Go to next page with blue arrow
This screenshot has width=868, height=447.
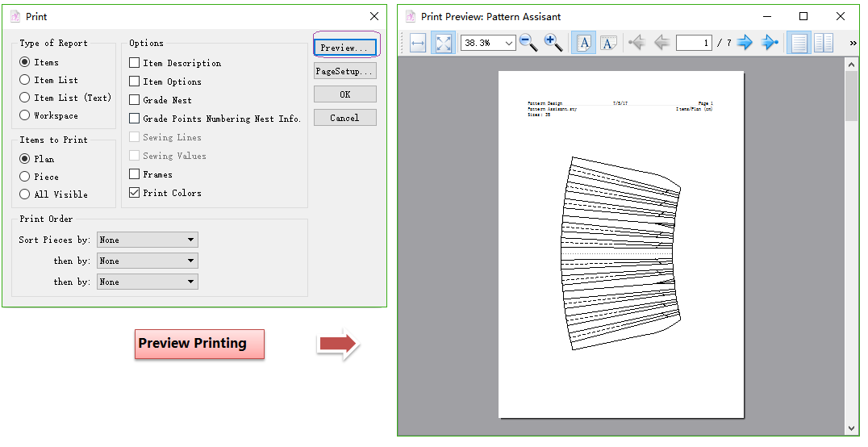coord(745,43)
